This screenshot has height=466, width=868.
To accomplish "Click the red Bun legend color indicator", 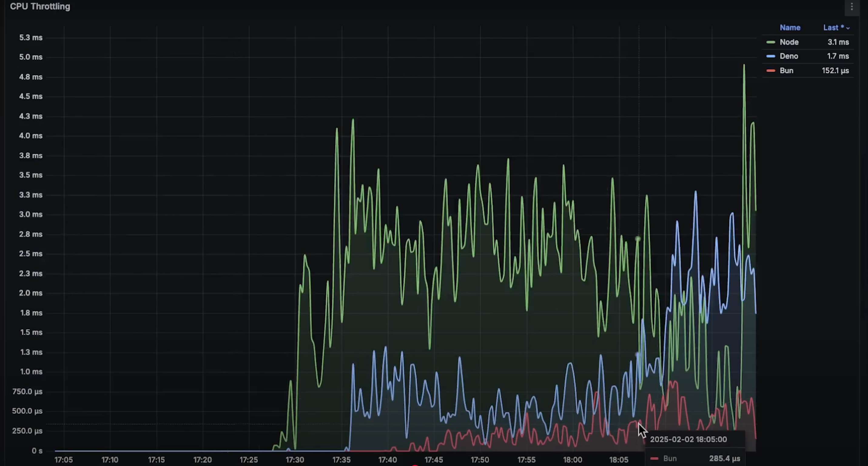I will point(771,71).
